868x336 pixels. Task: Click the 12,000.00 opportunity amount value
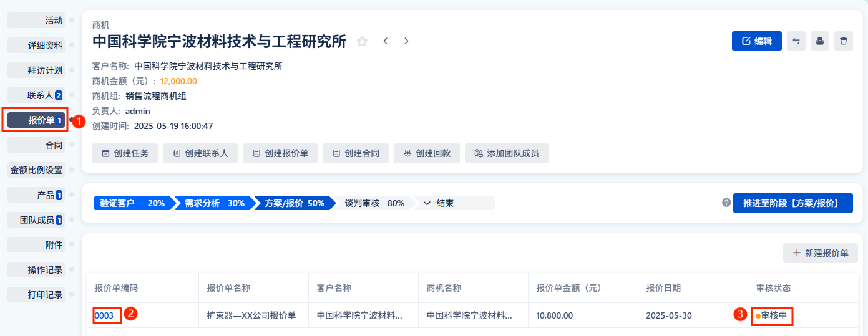[178, 81]
